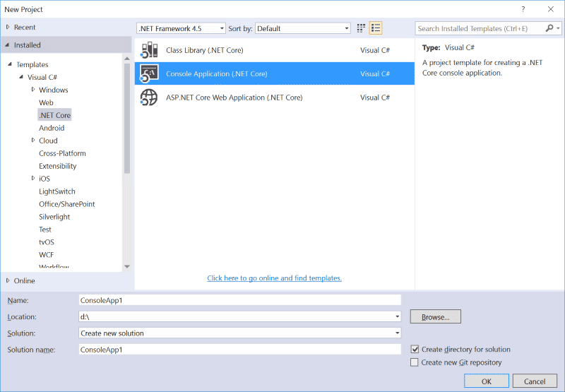Enable Create new Git repository
Viewport: 565px width, 392px height.
click(415, 362)
